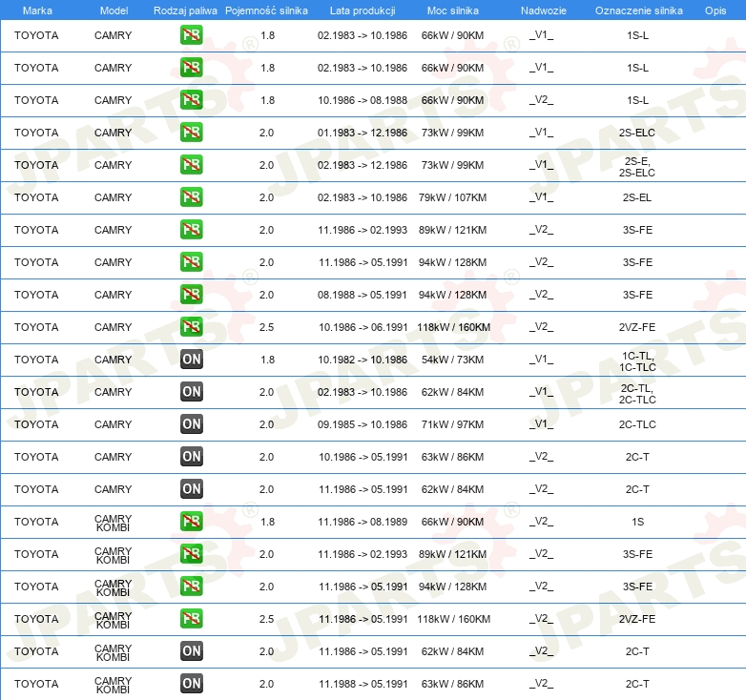Click the PB fuel icon in the 2S-EL engine row
The width and height of the screenshot is (746, 700).
pos(192,197)
